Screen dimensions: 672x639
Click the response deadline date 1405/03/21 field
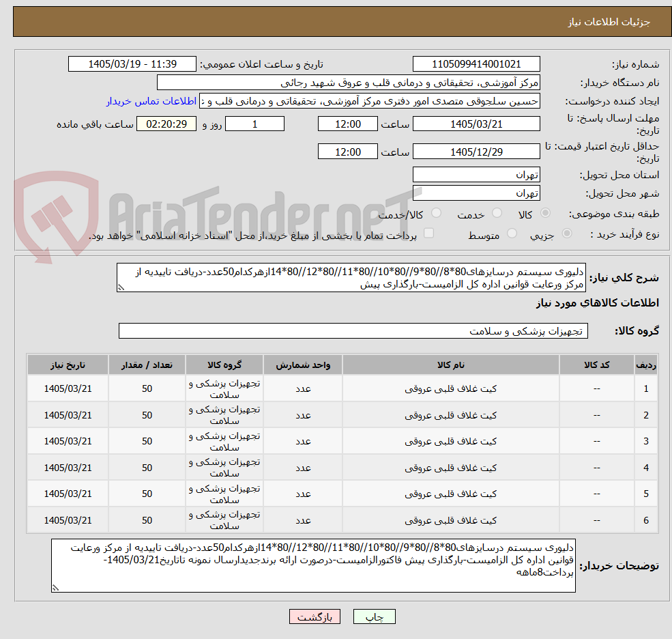pos(476,124)
